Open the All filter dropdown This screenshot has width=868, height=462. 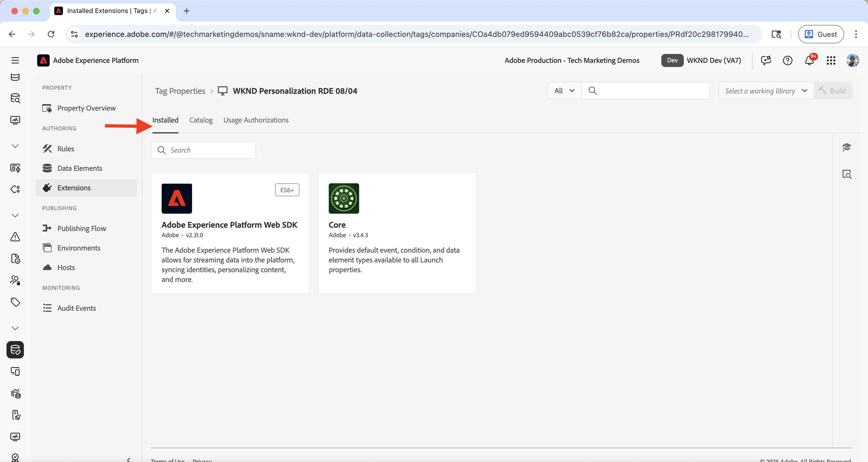coord(564,91)
